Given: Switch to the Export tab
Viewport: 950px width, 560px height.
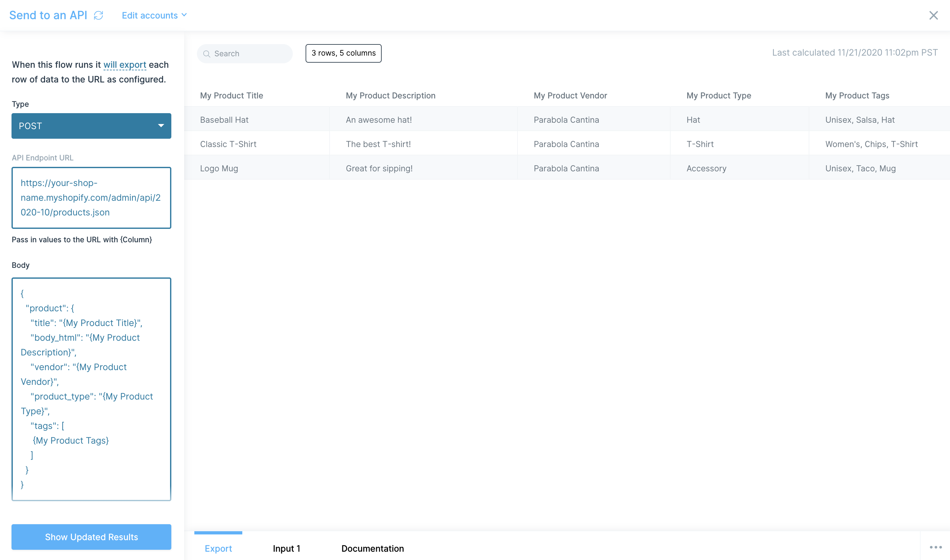Looking at the screenshot, I should pyautogui.click(x=218, y=548).
